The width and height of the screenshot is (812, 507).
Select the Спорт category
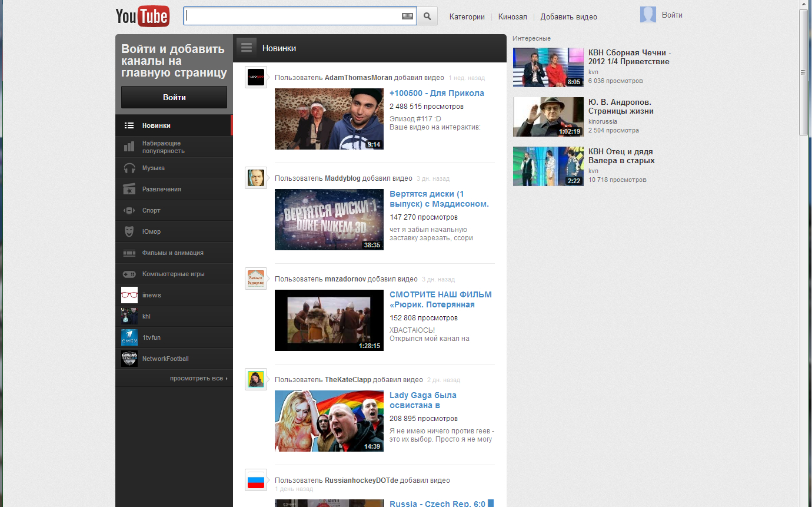[174, 210]
